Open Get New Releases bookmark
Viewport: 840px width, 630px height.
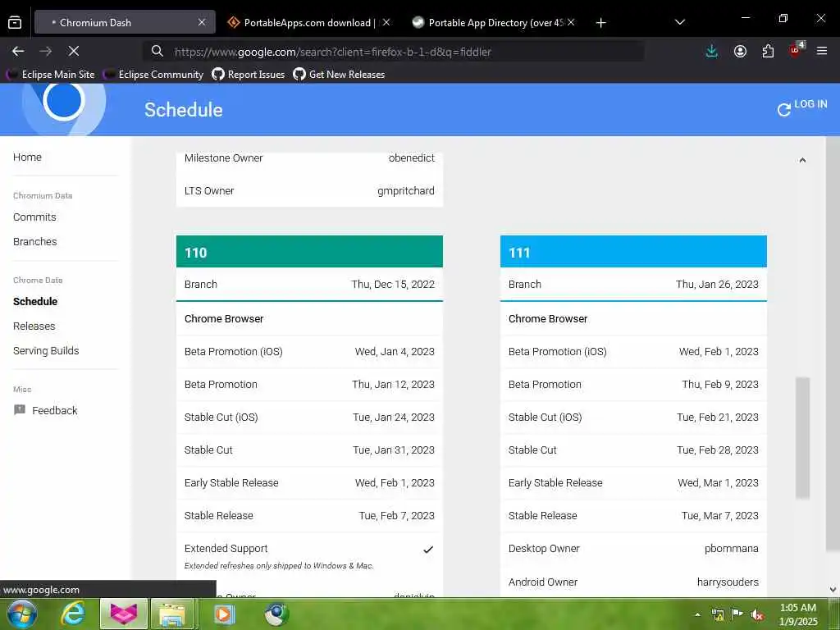pyautogui.click(x=339, y=75)
